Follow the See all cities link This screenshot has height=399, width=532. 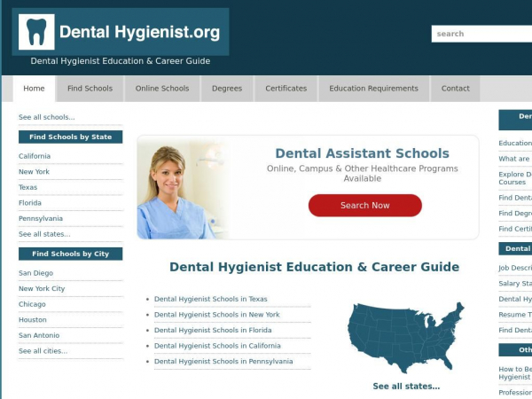[x=43, y=351]
